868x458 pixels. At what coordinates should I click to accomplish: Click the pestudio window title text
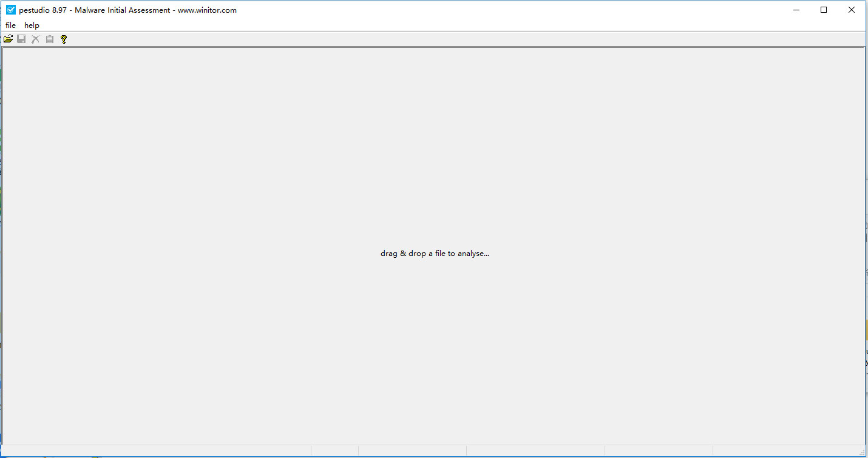tap(127, 10)
